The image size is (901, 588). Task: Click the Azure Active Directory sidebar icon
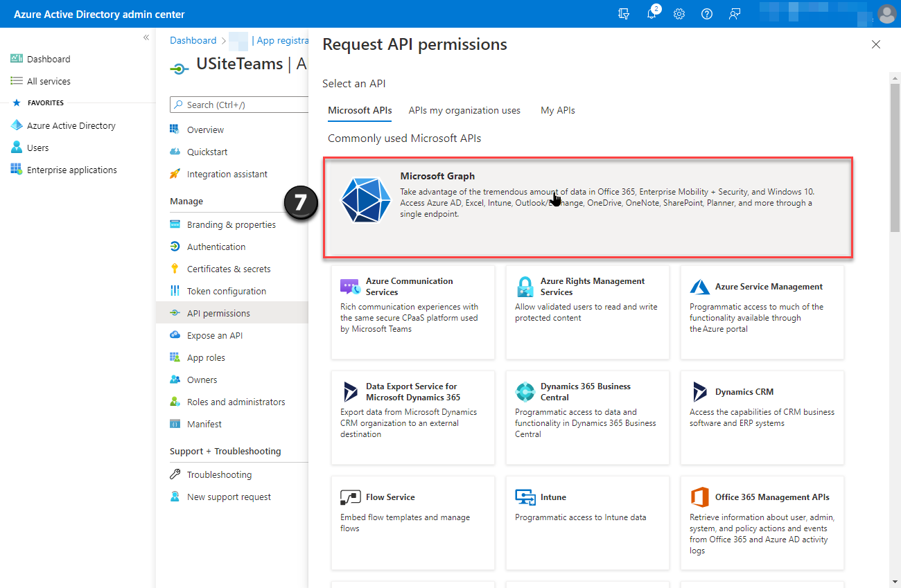tap(17, 125)
